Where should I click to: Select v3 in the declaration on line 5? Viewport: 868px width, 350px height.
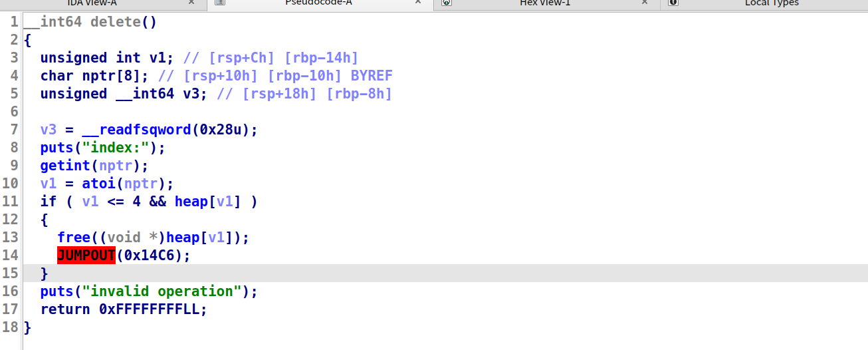pos(191,94)
